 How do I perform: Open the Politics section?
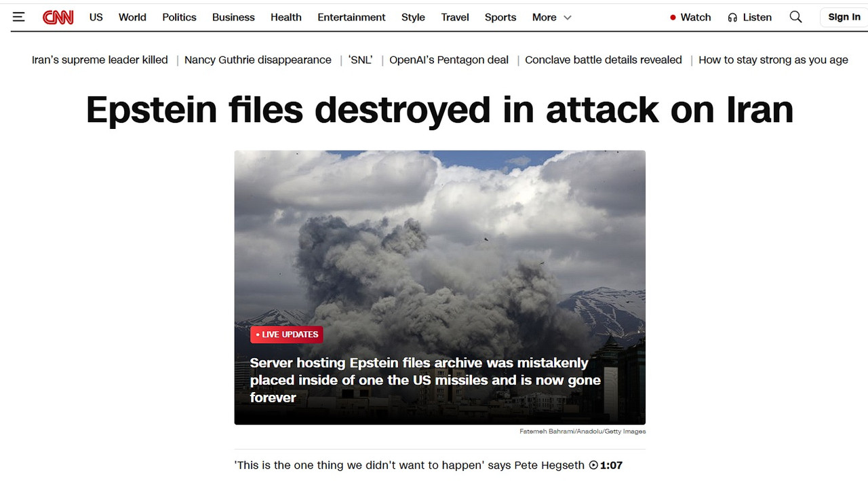click(179, 17)
